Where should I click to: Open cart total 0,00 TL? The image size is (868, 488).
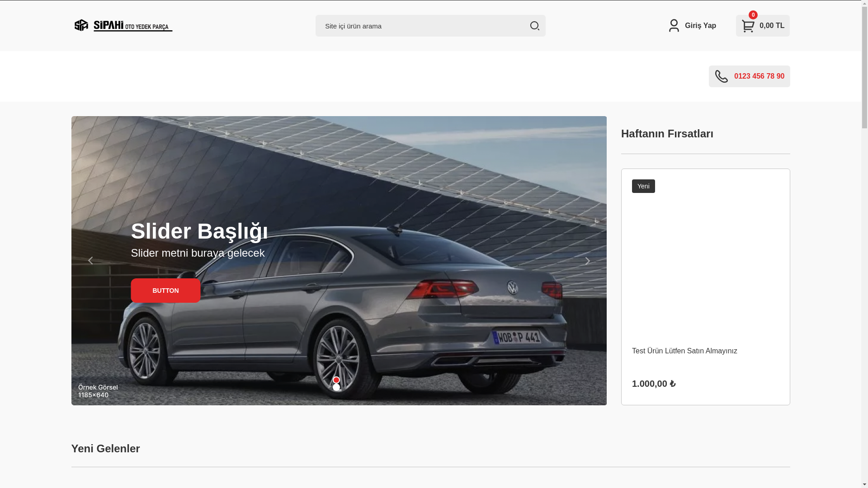coord(772,26)
